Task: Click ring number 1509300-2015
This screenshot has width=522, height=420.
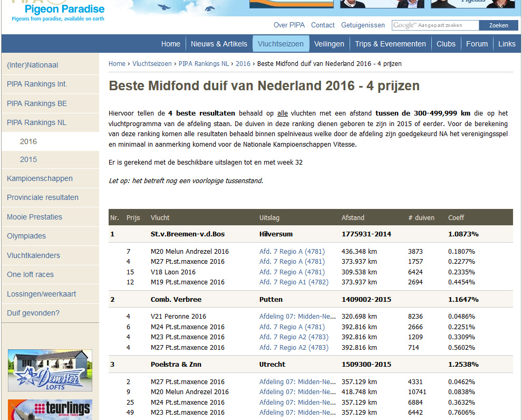Action: coord(366,365)
